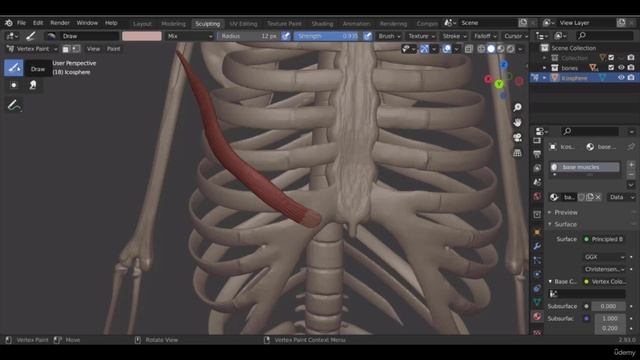Open the Object Data mesh tab

[537, 302]
